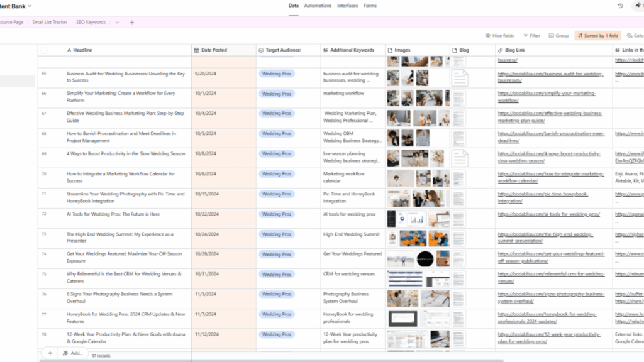Viewport: 644px width, 362px height.
Task: Open the Forms tab
Action: tap(370, 6)
